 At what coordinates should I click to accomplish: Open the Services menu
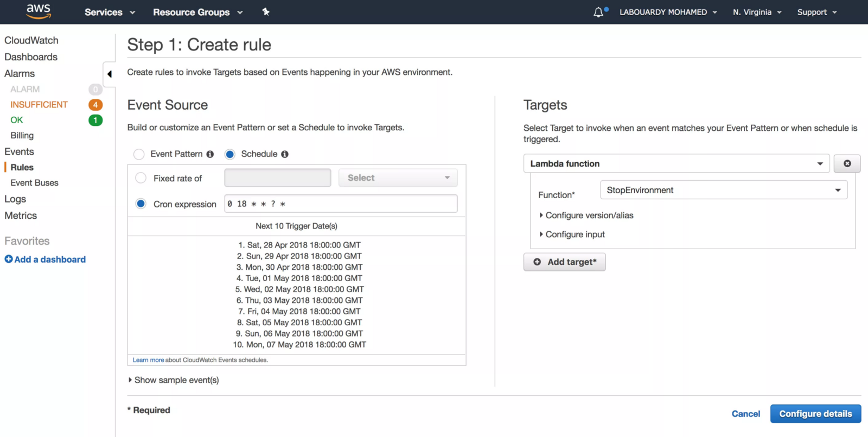(110, 12)
